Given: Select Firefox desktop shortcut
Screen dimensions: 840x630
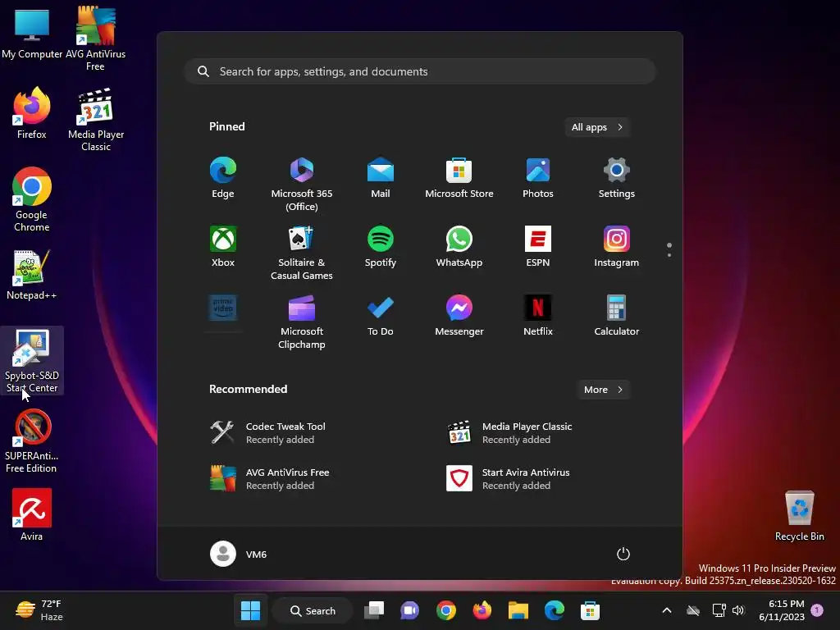Looking at the screenshot, I should point(32,113).
